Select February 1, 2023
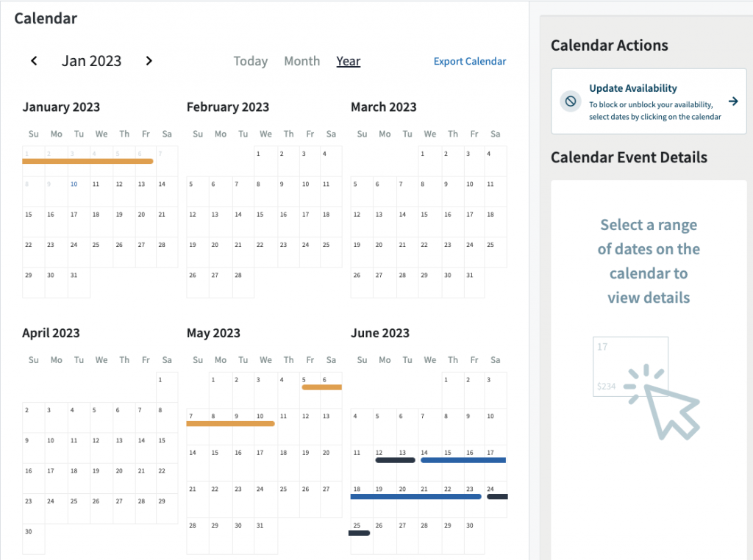 coord(265,161)
